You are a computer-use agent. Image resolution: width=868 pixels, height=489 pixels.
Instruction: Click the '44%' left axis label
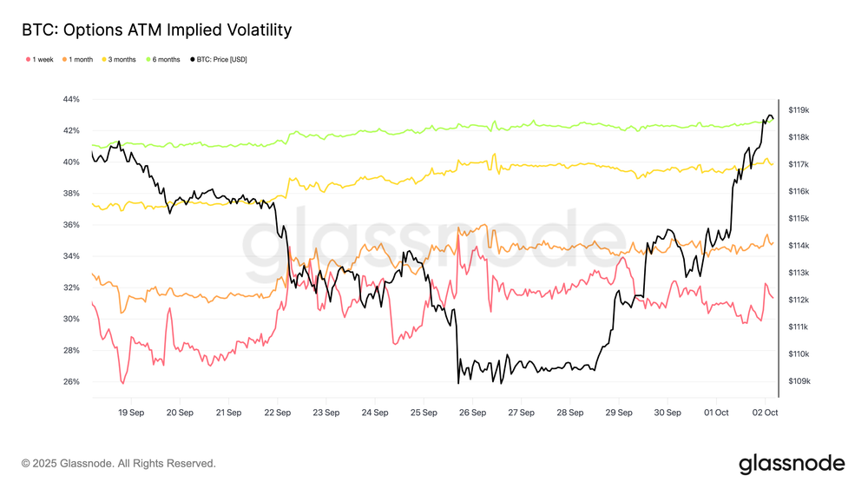[71, 99]
